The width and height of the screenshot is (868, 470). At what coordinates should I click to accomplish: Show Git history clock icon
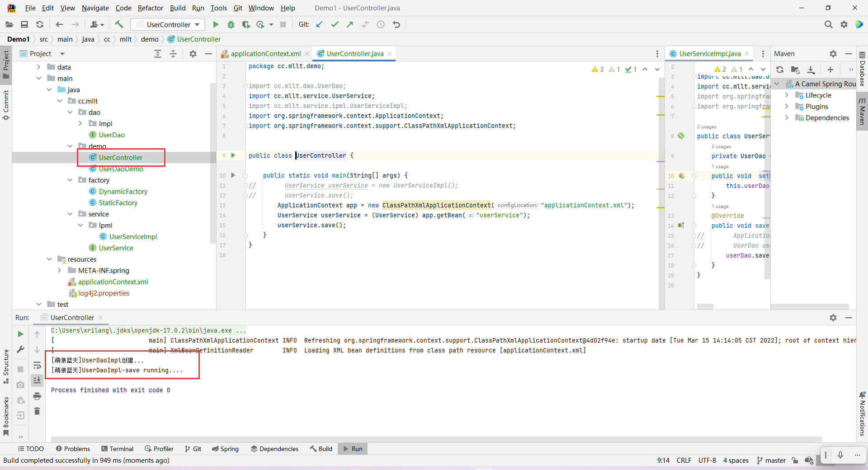381,24
